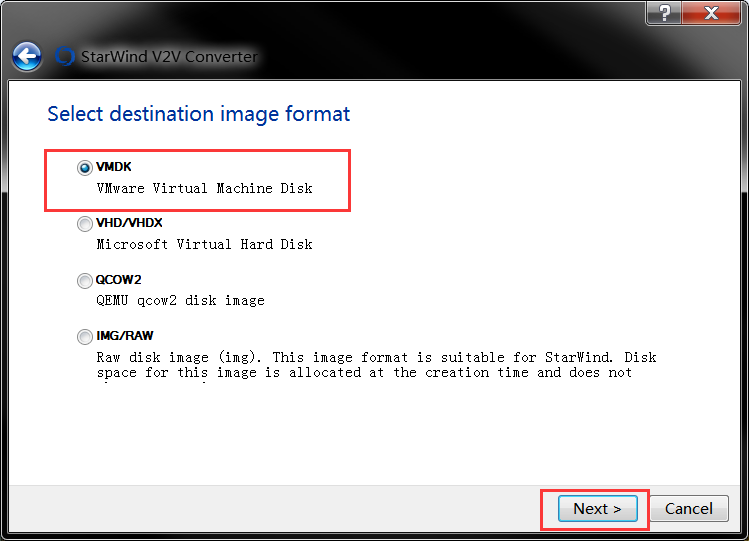
Task: Choose the VHD/VHDX radio button
Action: click(85, 223)
